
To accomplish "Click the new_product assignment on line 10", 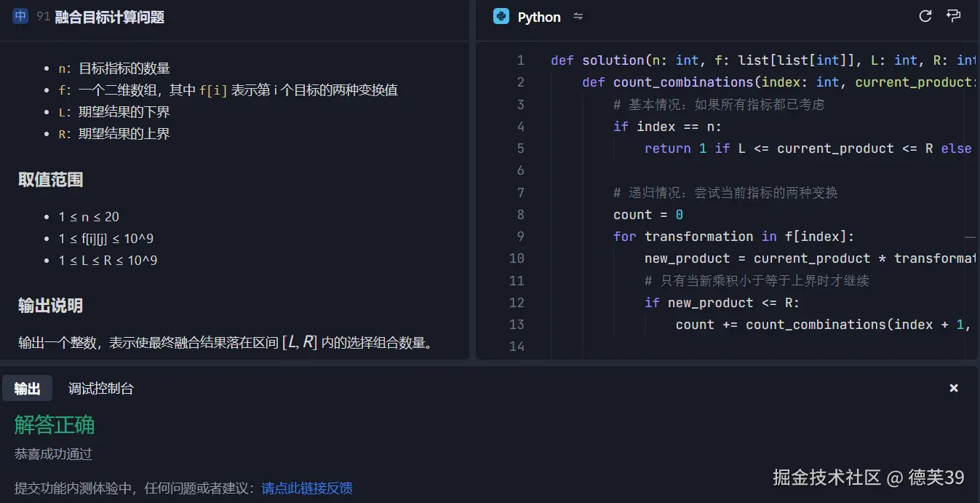I will pyautogui.click(x=810, y=258).
